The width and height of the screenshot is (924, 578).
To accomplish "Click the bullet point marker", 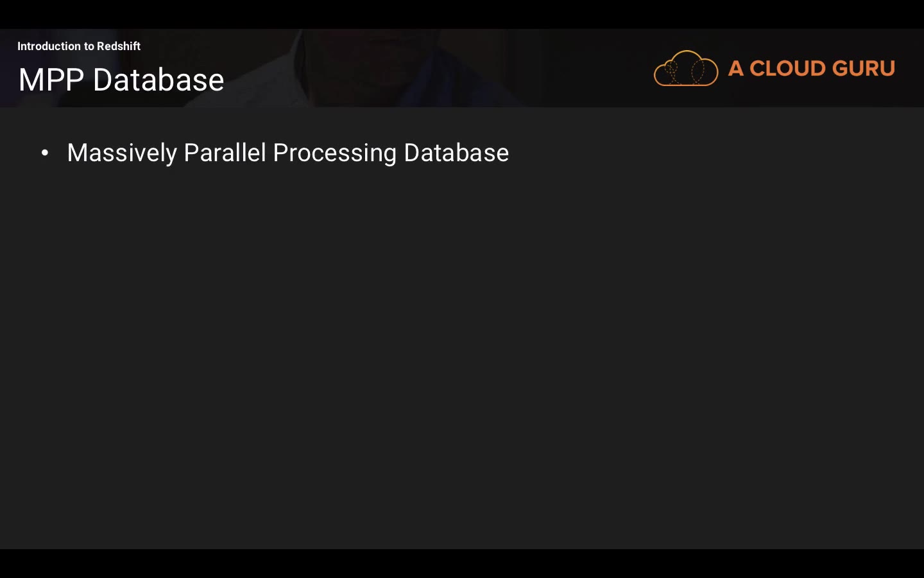I will [x=45, y=153].
